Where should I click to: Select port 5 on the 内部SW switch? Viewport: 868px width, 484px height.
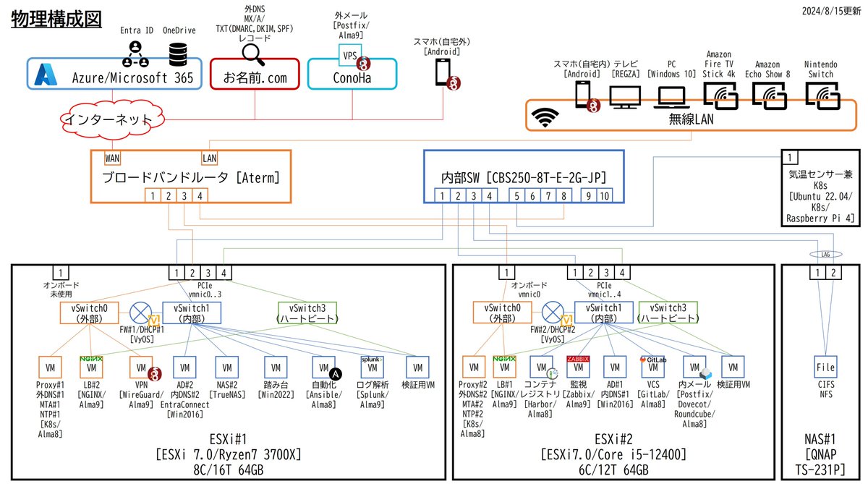point(517,195)
